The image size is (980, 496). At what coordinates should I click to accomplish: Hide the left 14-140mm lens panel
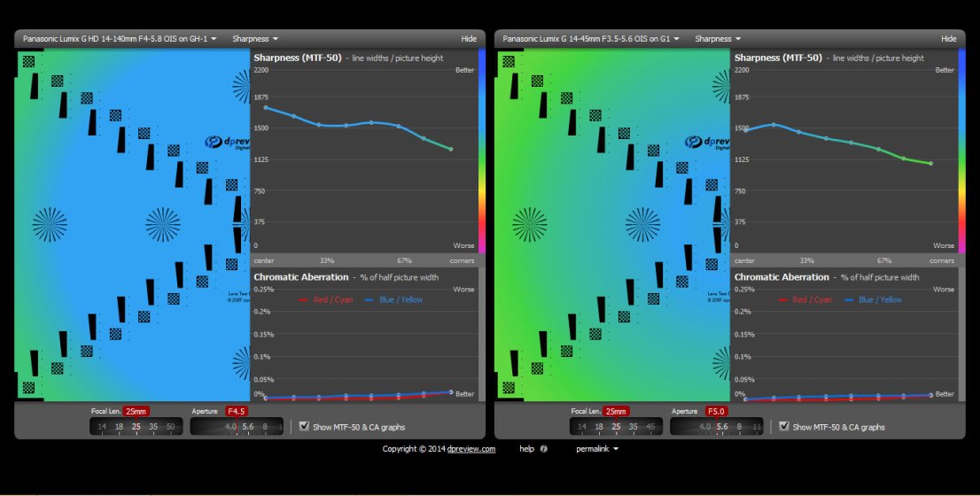point(469,39)
